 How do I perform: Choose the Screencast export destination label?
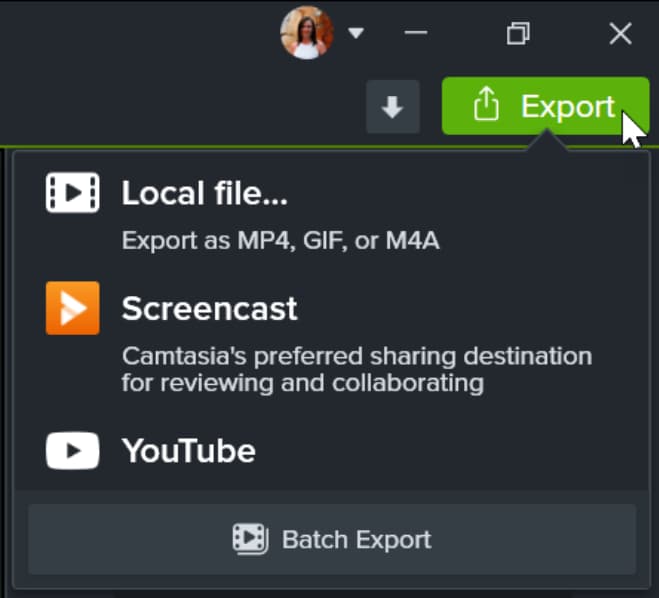coord(209,308)
